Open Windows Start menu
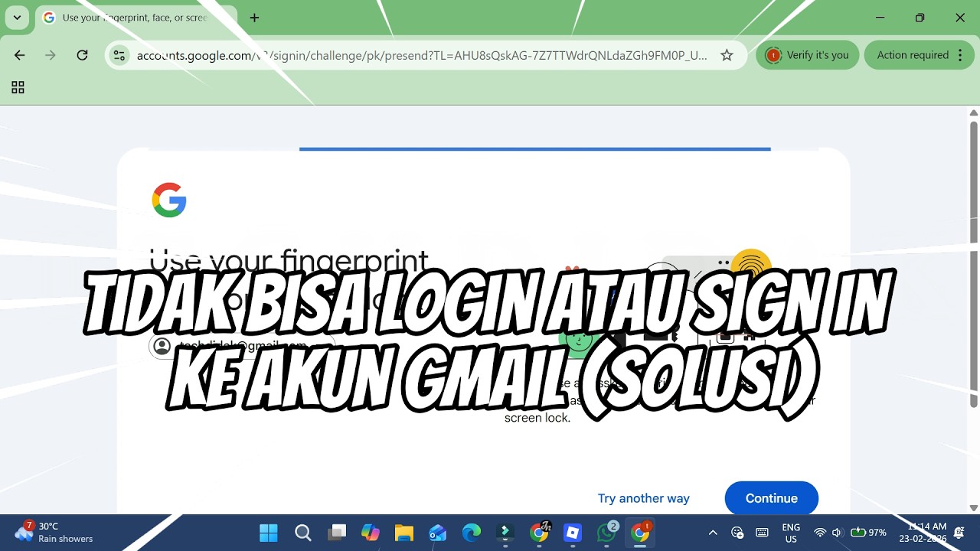The image size is (980, 551). point(269,533)
